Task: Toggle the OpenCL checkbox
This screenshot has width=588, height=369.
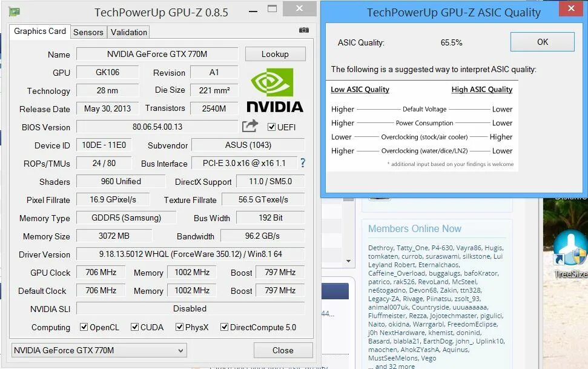Action: coord(84,327)
